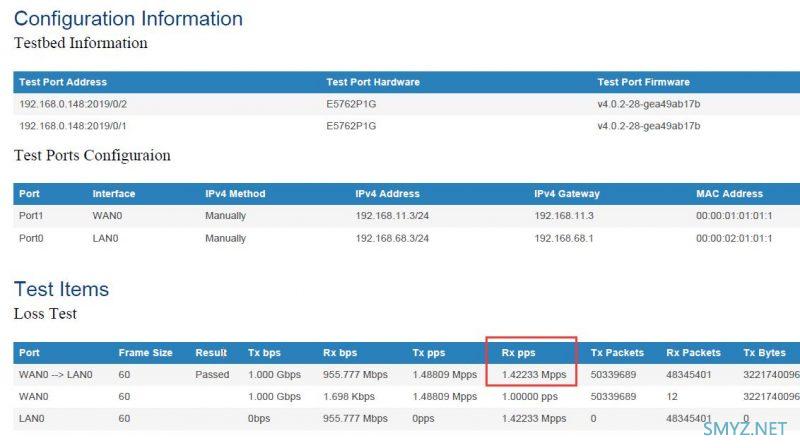Click 1.42233 Mpps in WAN0 --> LAN0 row

(534, 375)
